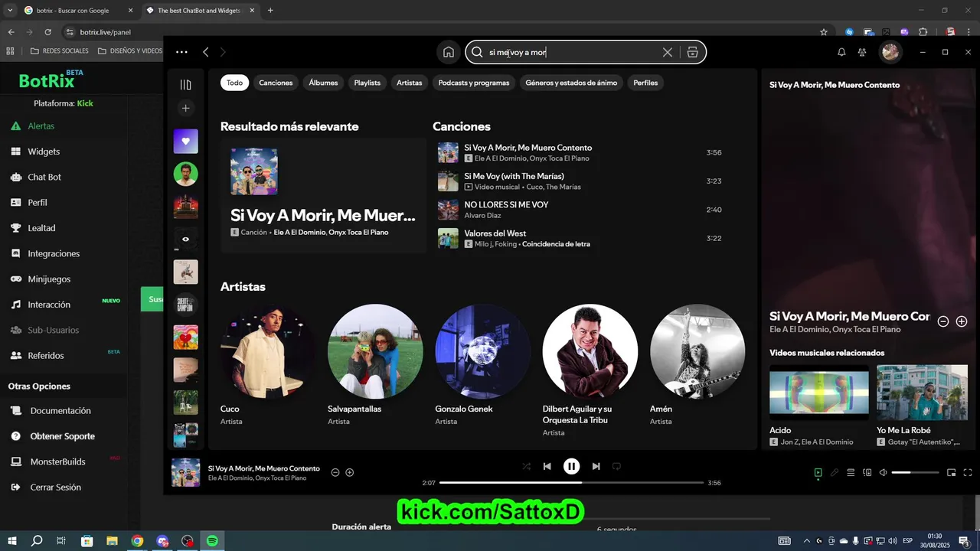Select the Todo filter chip
This screenshot has height=551, width=980.
pos(234,83)
